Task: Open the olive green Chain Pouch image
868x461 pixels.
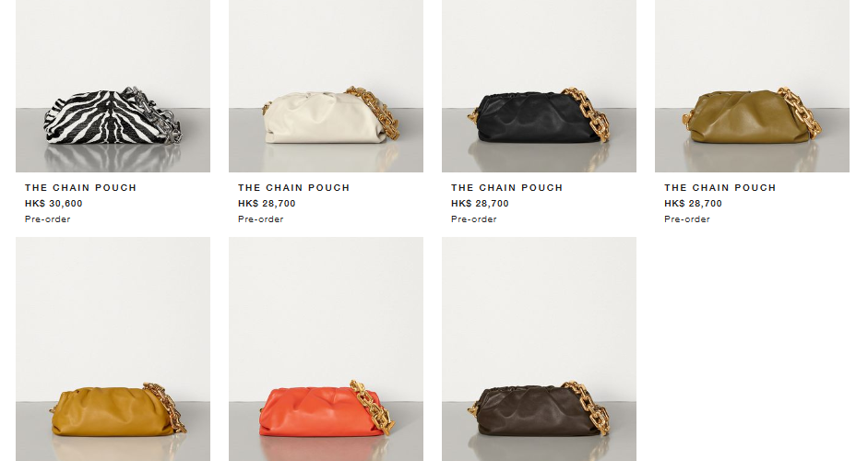Action: pos(753,86)
